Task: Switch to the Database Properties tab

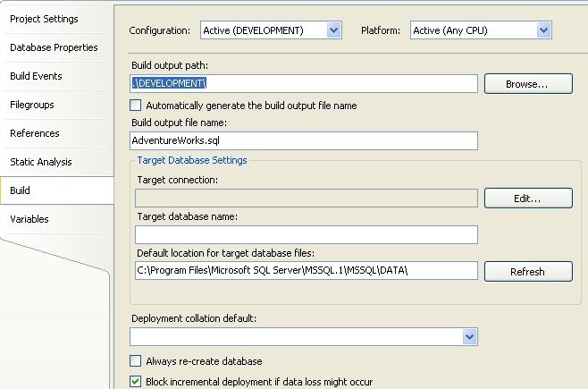Action: pyautogui.click(x=54, y=47)
